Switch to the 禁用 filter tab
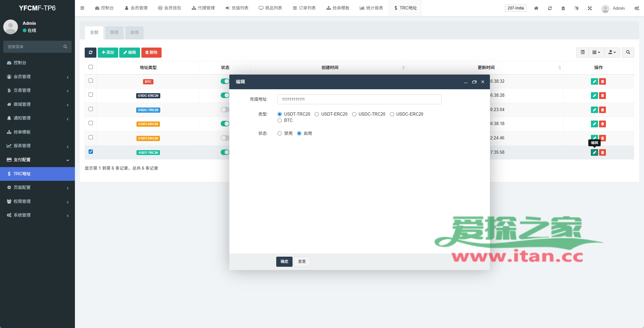This screenshot has height=328, width=644. 114,33
